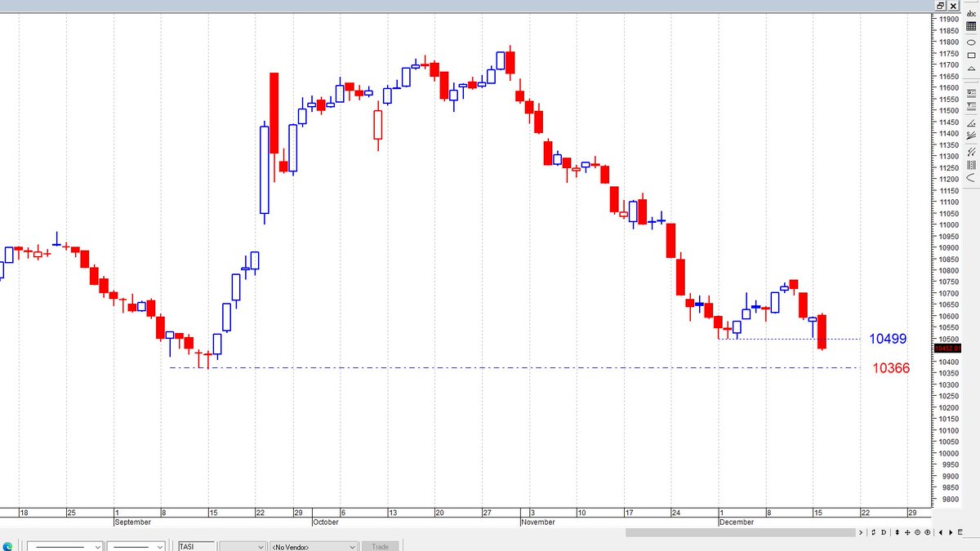980x551 pixels.
Task: Click the dash-dot support line at 10366
Action: (x=514, y=367)
